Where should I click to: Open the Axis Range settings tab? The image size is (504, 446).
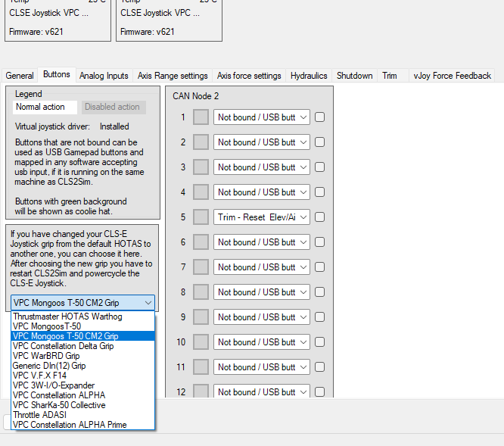pos(173,76)
